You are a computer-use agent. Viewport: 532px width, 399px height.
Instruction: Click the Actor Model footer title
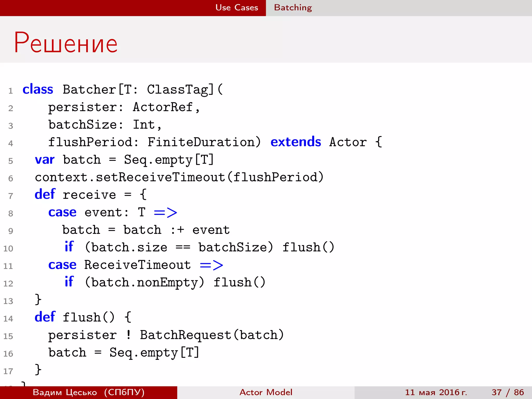click(266, 392)
